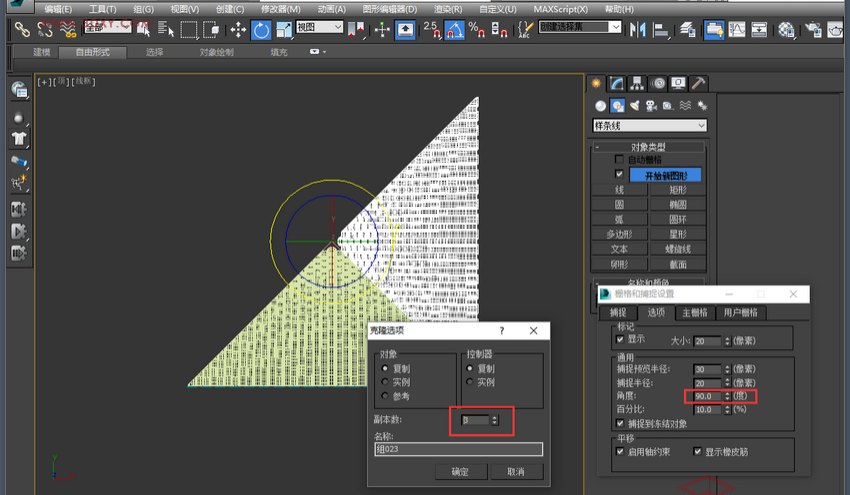Click the 螺旋线 shape button
The height and width of the screenshot is (495, 850).
(678, 249)
